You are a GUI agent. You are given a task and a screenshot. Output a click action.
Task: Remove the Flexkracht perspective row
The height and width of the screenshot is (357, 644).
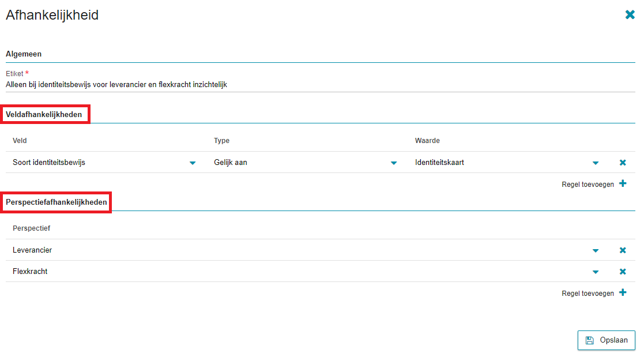[623, 272]
